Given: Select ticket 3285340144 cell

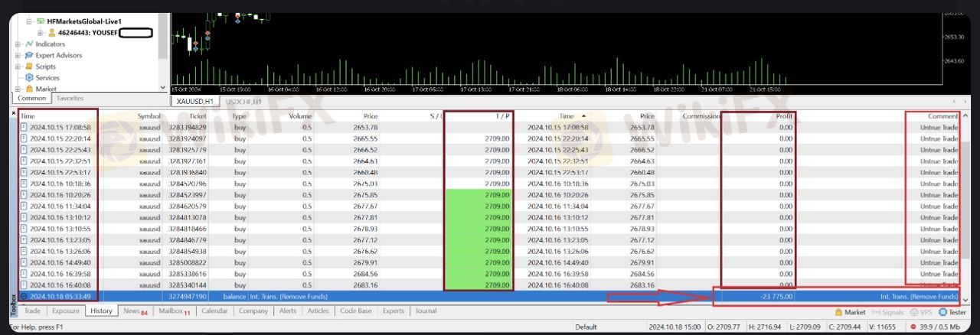Looking at the screenshot, I should click(187, 285).
